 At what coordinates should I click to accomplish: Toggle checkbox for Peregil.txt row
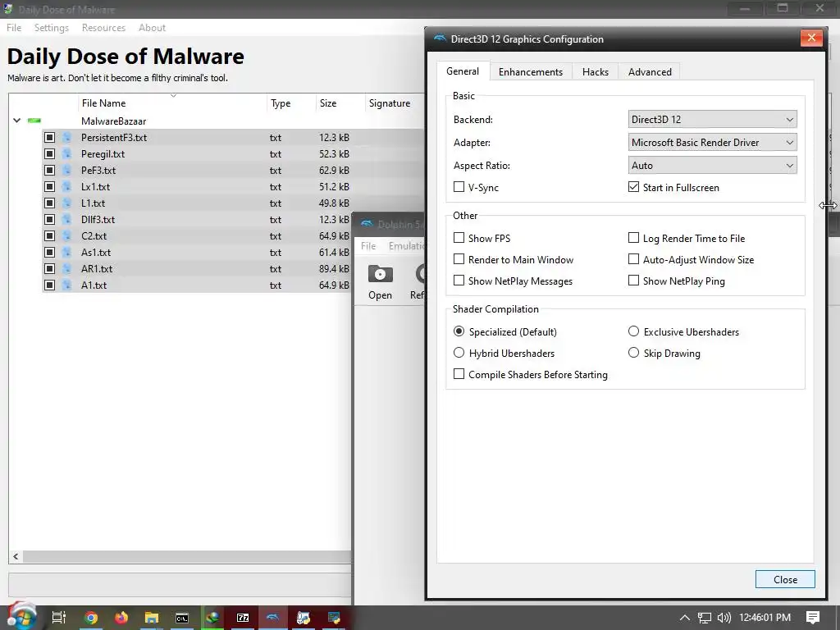49,153
